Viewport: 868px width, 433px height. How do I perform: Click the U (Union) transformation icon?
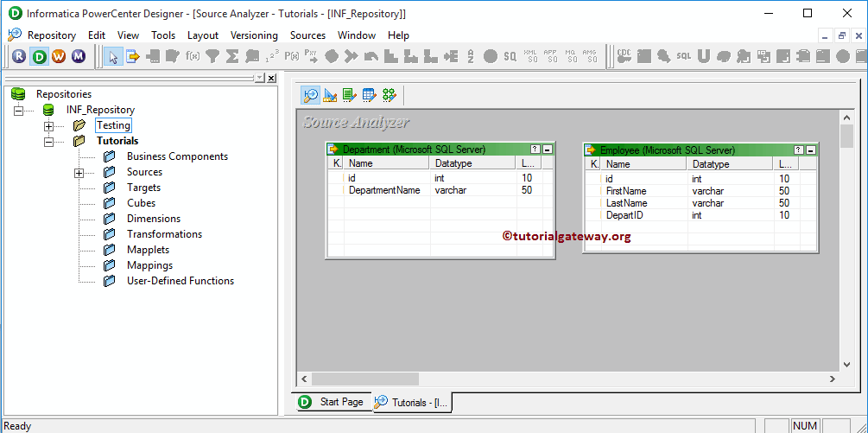coord(704,56)
